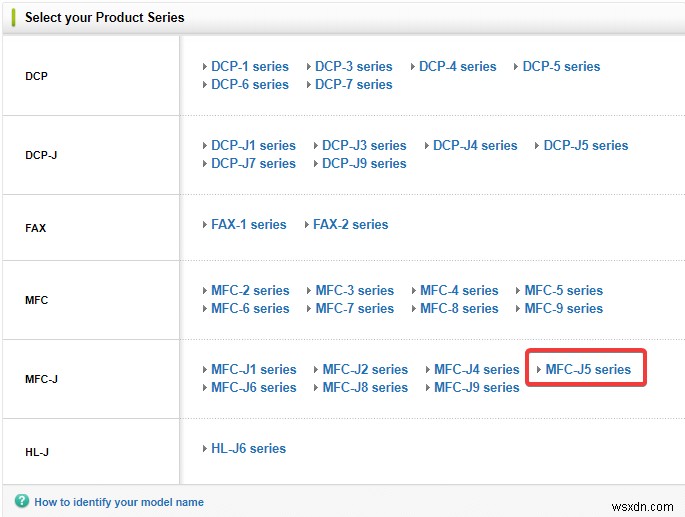The image size is (685, 517).
Task: Select MFC-J9 series
Action: coord(476,387)
